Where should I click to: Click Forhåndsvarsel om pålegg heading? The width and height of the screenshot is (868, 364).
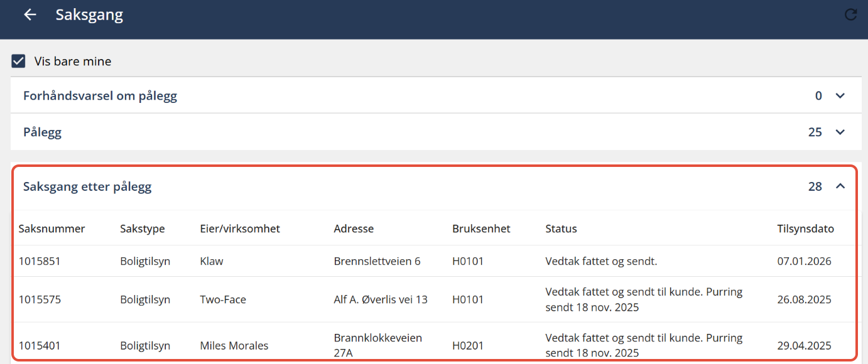[x=100, y=96]
